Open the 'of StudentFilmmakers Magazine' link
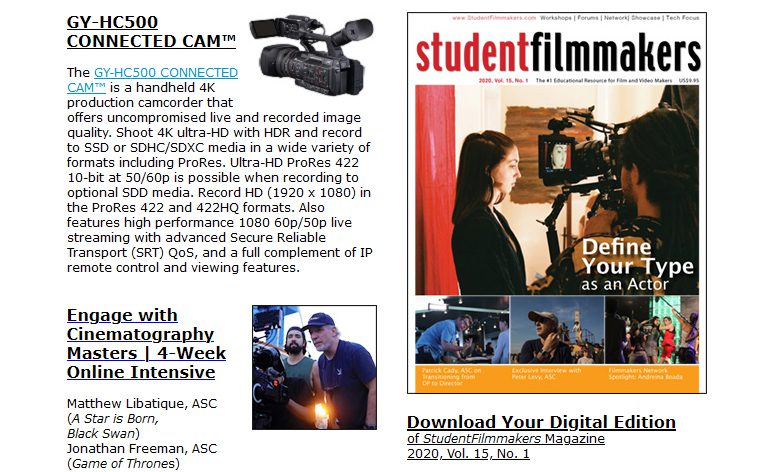Screen dimensions: 770x472 click(x=506, y=439)
